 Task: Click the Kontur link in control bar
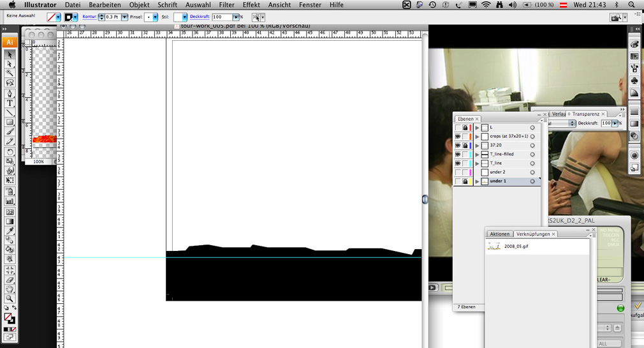point(89,17)
